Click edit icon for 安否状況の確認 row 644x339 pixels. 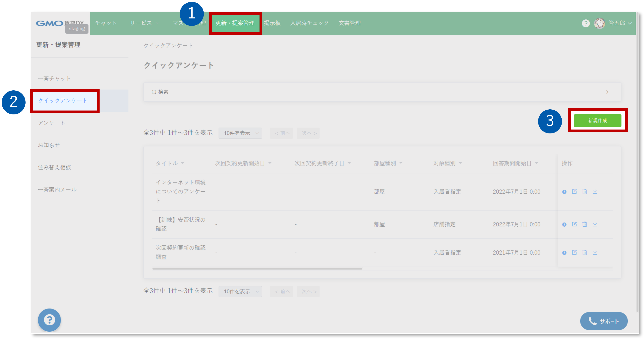coord(574,224)
